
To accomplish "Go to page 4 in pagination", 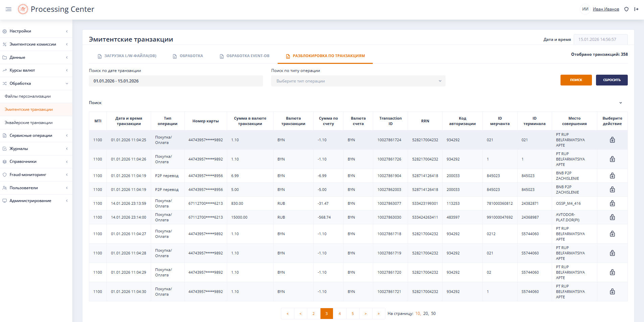I will pyautogui.click(x=339, y=314).
